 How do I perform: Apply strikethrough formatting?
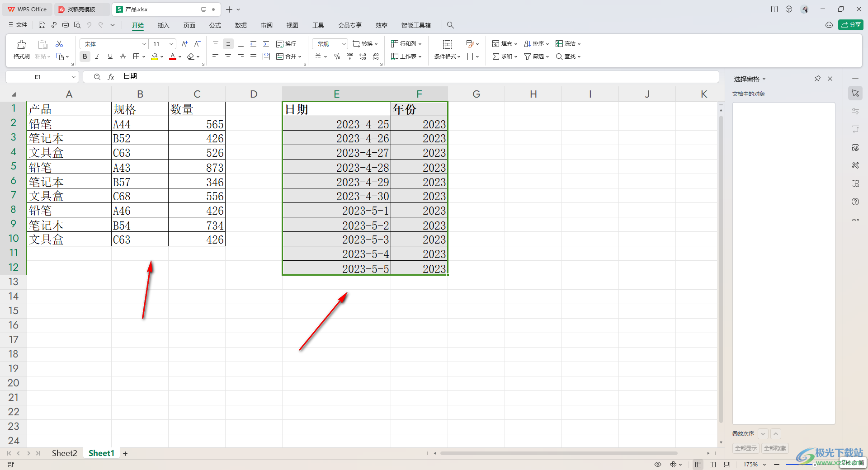pyautogui.click(x=123, y=56)
